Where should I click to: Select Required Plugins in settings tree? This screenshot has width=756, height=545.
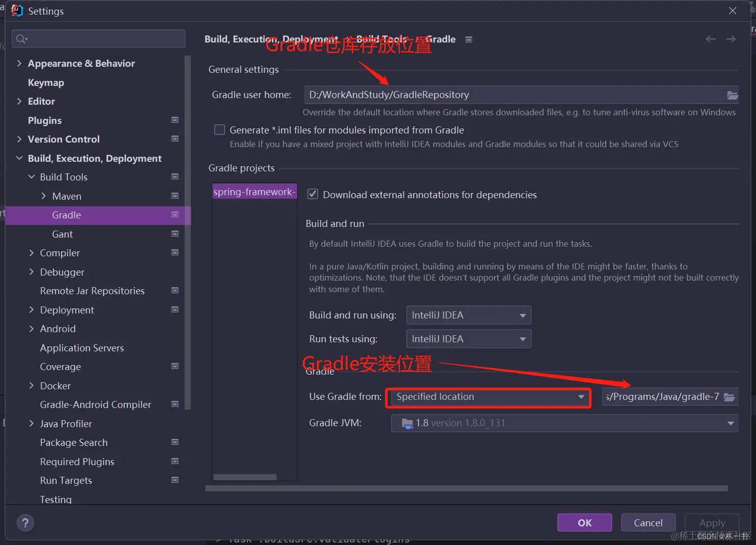point(77,462)
